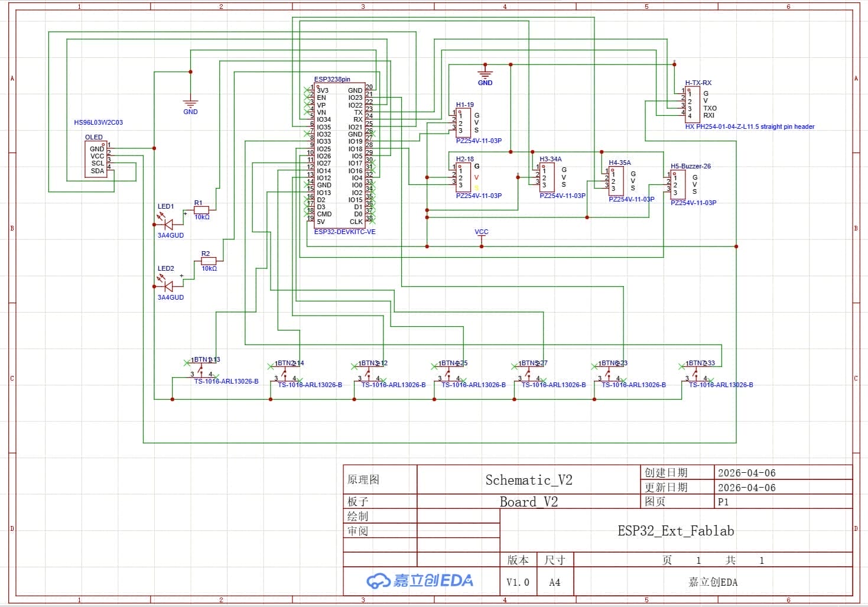Screen dimensions: 868x607
Task: Click the V1.0 version field
Action: click(518, 582)
